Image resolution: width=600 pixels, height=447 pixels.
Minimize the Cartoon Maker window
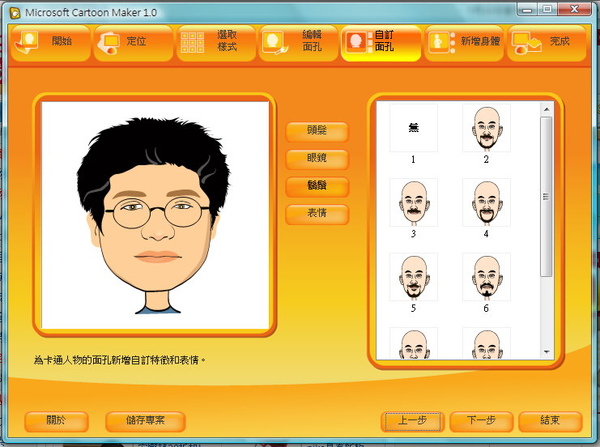527,9
